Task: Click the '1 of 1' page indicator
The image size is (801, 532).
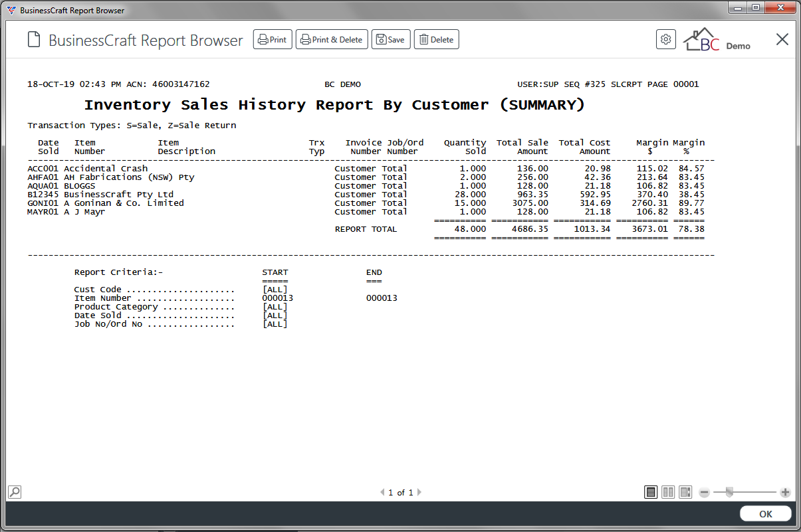Action: 401,493
